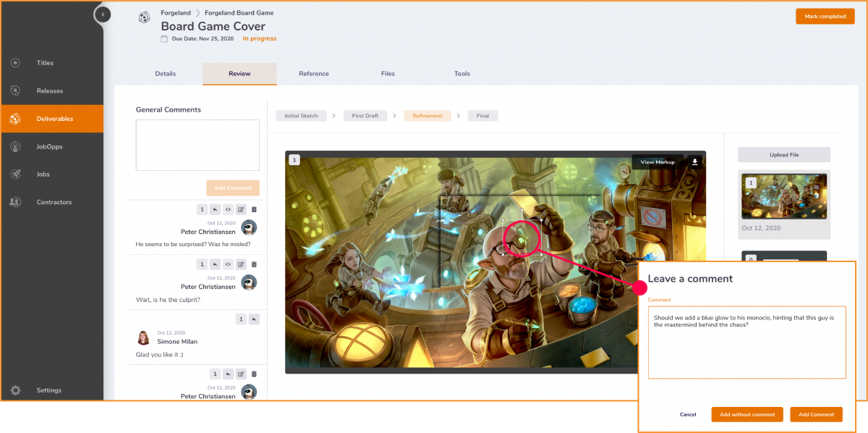The width and height of the screenshot is (868, 433).
Task: Toggle eye icon on 'Wait, is he the culprit?' comment
Action: (228, 264)
